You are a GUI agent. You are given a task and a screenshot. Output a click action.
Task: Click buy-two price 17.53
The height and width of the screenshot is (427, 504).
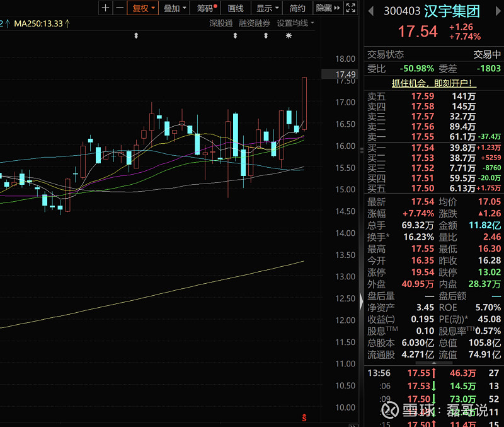pos(423,158)
